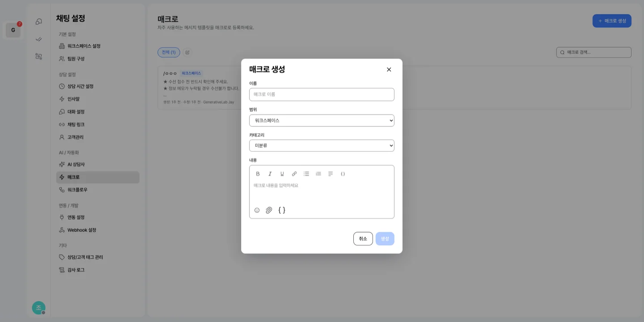Screen dimensions: 644x322
Task: Open the G workspace avatar with badge
Action: (x=13, y=30)
